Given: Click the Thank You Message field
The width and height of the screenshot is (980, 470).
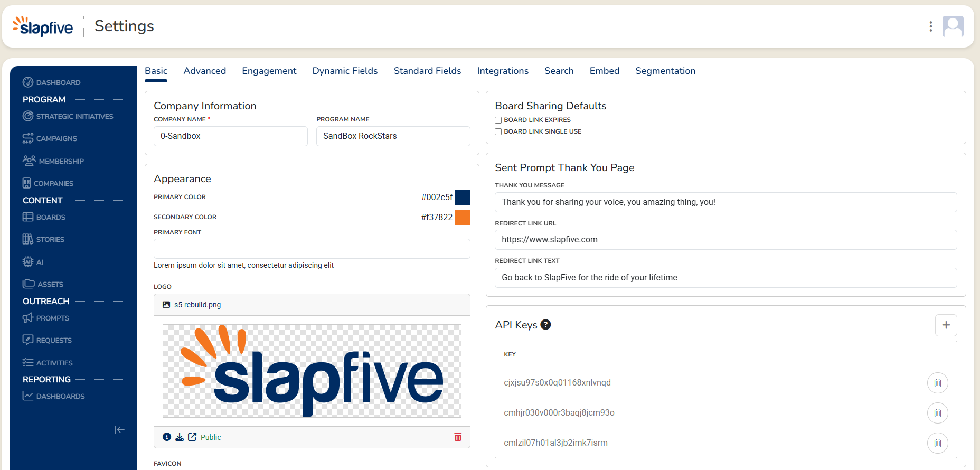Looking at the screenshot, I should [726, 202].
